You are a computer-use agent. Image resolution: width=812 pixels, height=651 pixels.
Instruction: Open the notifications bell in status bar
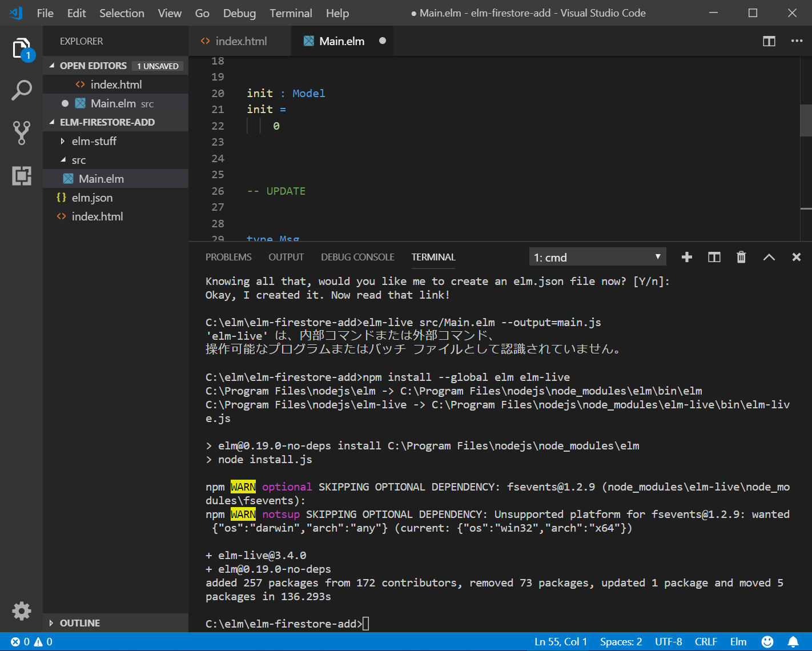tap(793, 642)
